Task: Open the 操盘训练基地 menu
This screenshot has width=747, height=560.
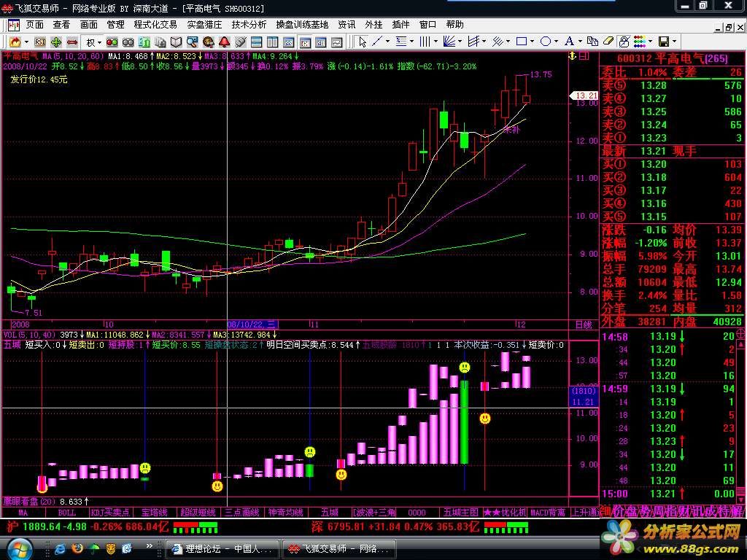Action: point(302,24)
